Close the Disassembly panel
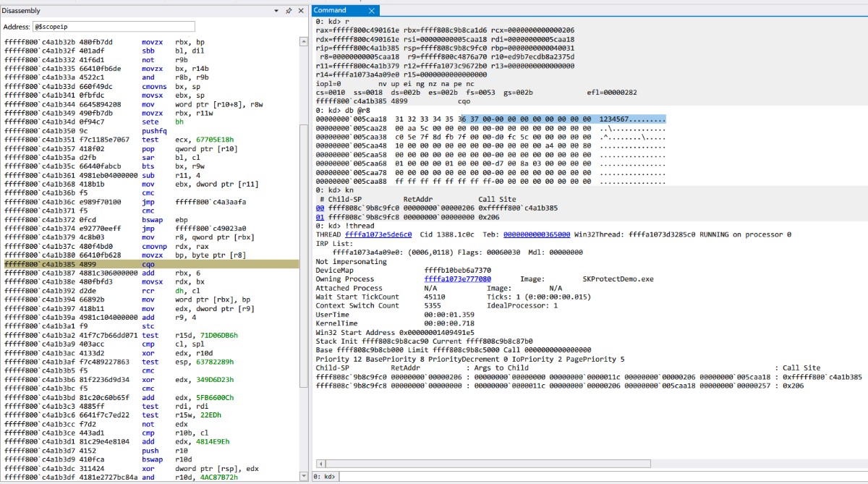This screenshot has height=484, width=868. 301,11
